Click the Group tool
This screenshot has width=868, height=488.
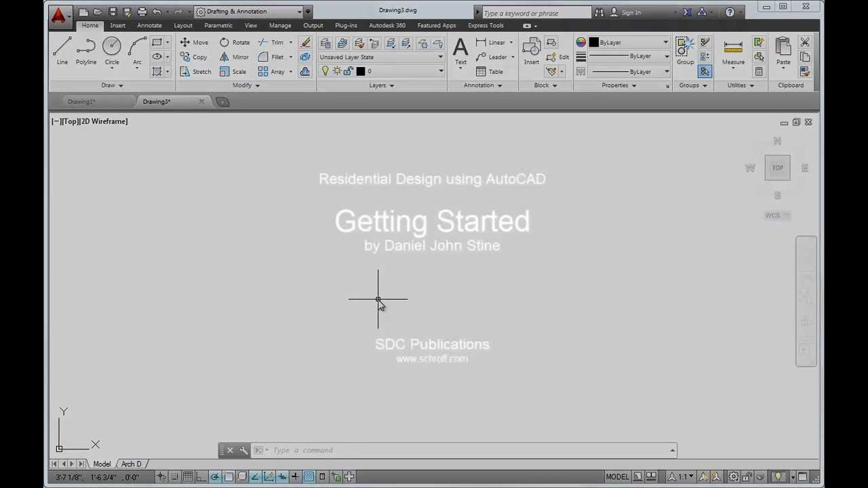click(x=685, y=52)
